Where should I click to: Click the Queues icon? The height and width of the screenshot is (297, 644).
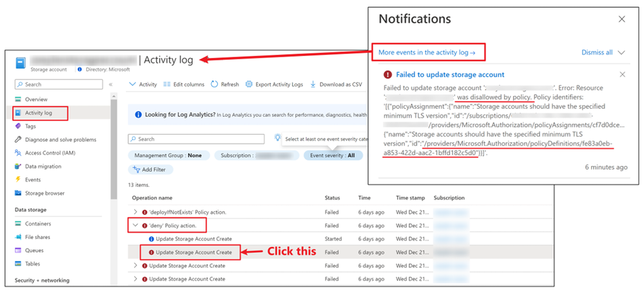point(17,250)
